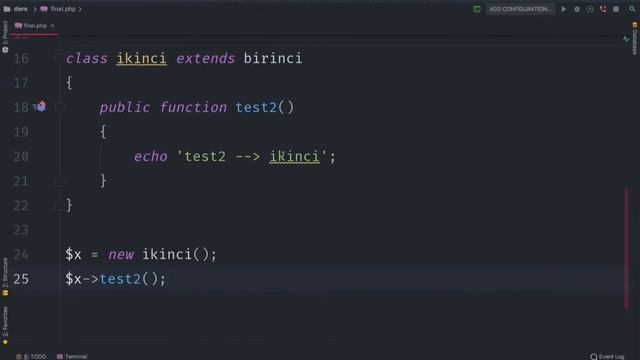Click the stop square icon in toolbar
The height and width of the screenshot is (360, 640).
coord(616,9)
